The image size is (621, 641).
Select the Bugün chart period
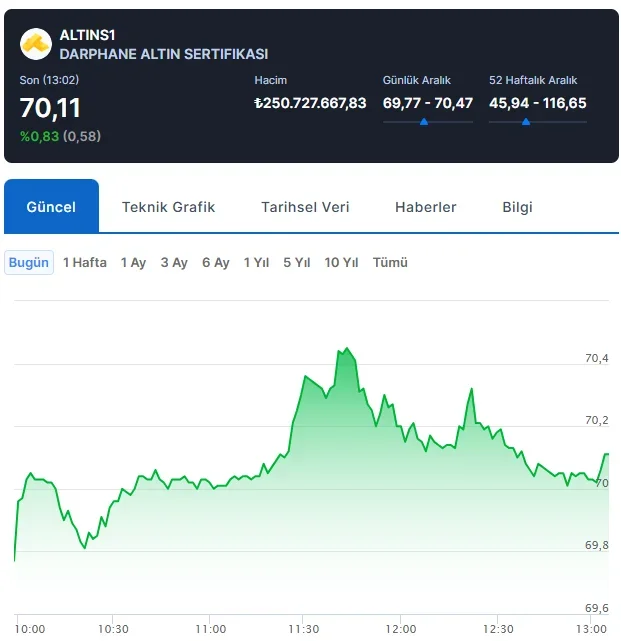click(x=29, y=262)
